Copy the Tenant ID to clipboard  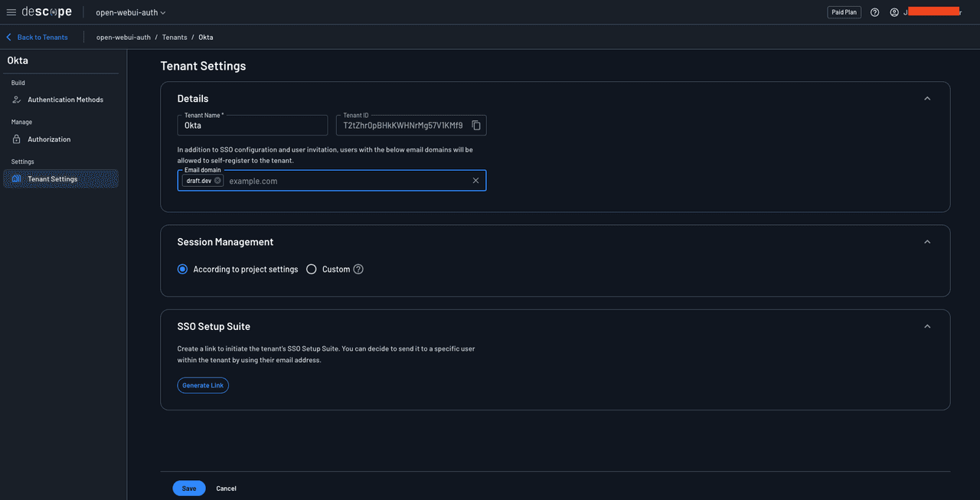(476, 126)
